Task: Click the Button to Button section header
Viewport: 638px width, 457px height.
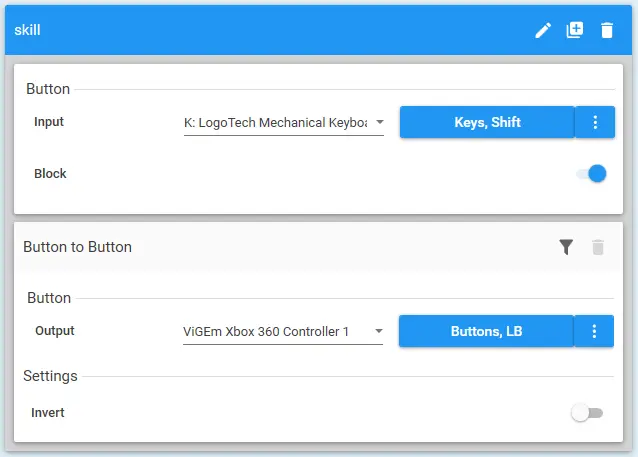Action: pyautogui.click(x=78, y=247)
